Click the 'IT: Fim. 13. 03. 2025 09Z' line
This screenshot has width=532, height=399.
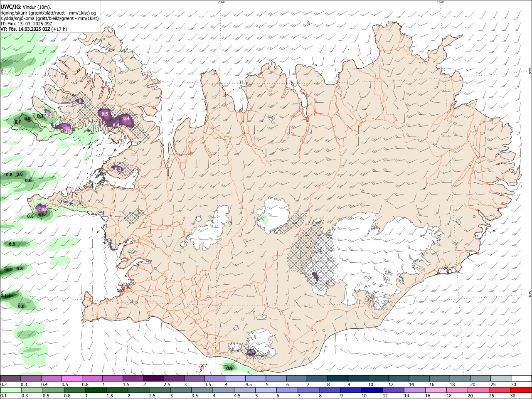pos(26,24)
